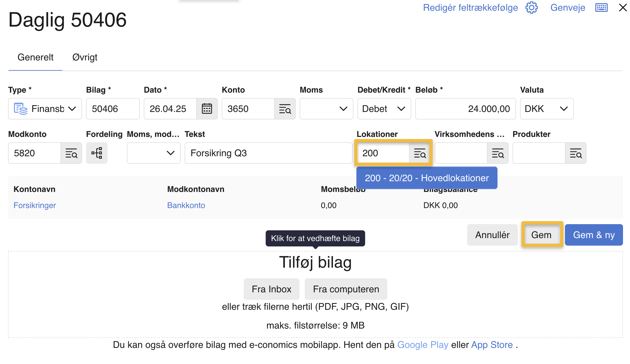Open the Forsikringer account link
The width and height of the screenshot is (630, 364).
(35, 205)
